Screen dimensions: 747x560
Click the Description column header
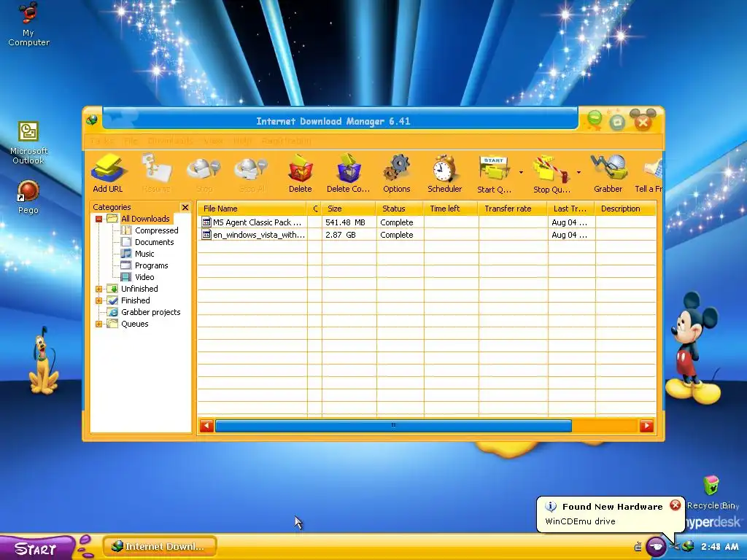[x=625, y=209]
